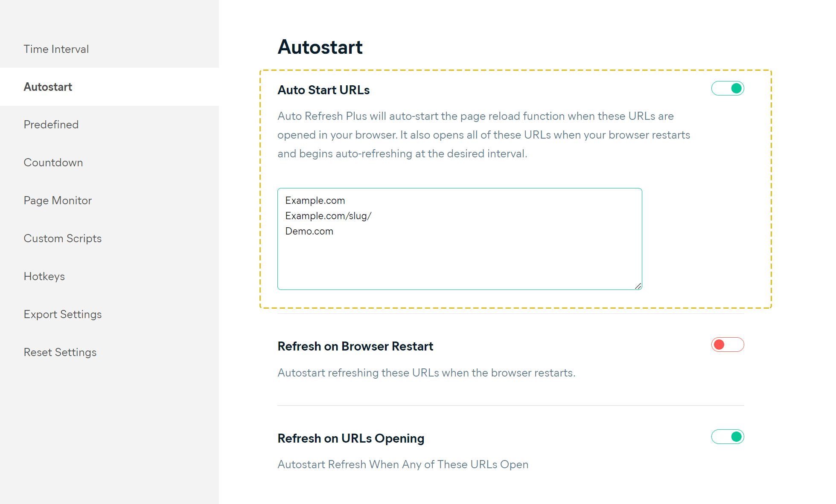Click the Refresh on URLs Opening heading
The width and height of the screenshot is (836, 504).
click(x=351, y=438)
